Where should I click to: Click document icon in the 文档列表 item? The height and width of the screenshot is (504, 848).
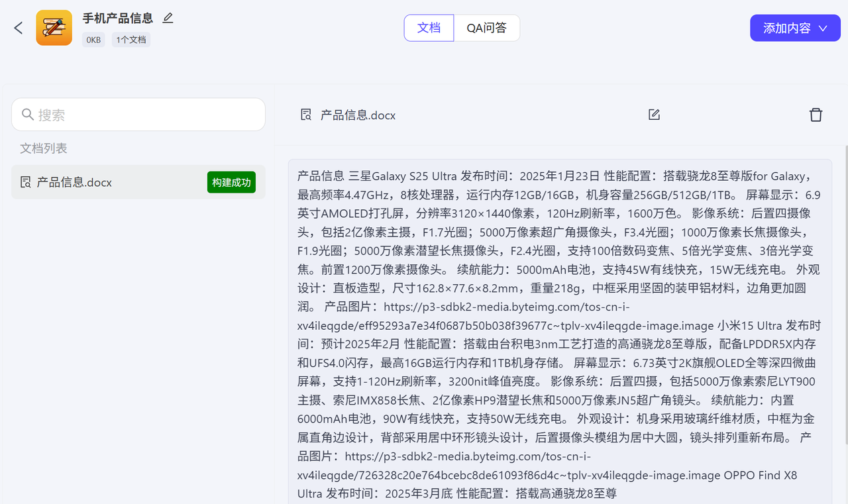pos(26,182)
